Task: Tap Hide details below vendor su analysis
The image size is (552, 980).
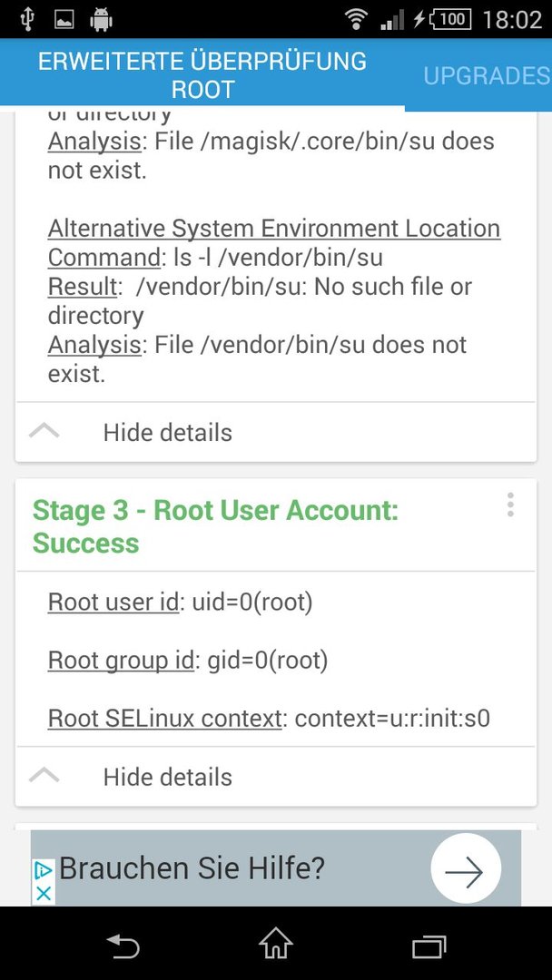Action: point(168,433)
